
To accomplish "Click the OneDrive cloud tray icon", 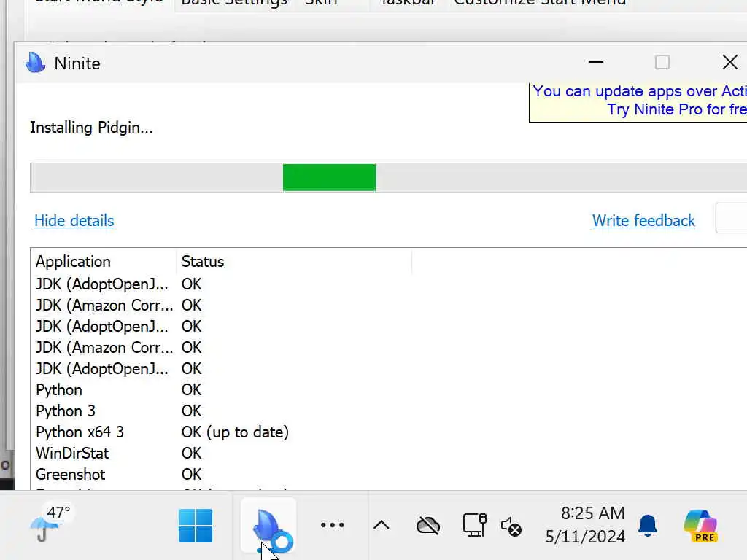I will 427,526.
